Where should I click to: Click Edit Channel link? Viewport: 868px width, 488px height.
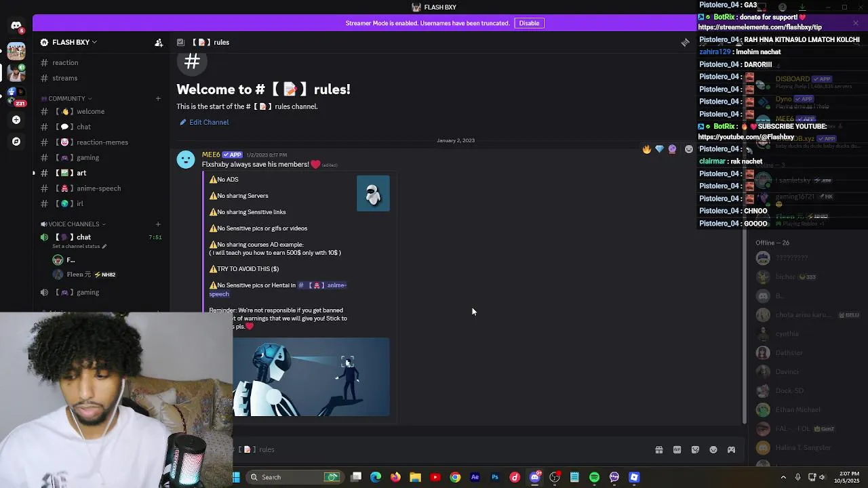tap(204, 123)
